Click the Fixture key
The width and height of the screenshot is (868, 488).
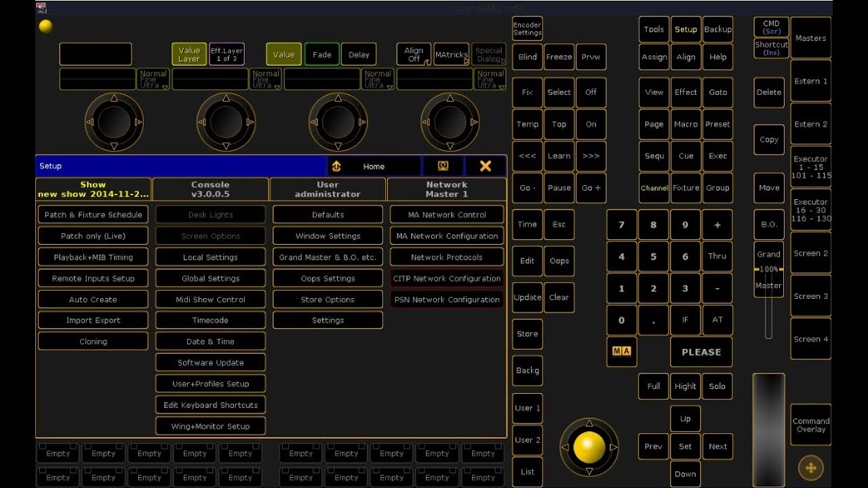click(686, 188)
